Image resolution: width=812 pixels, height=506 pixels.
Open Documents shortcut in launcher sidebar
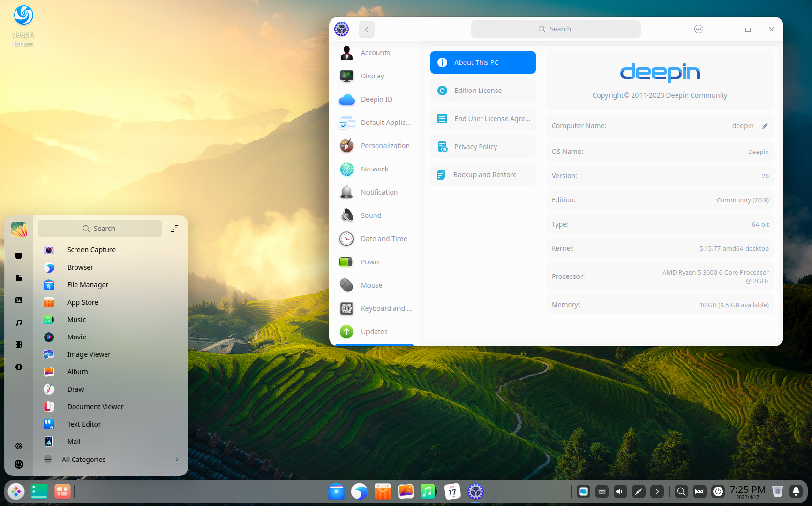19,278
